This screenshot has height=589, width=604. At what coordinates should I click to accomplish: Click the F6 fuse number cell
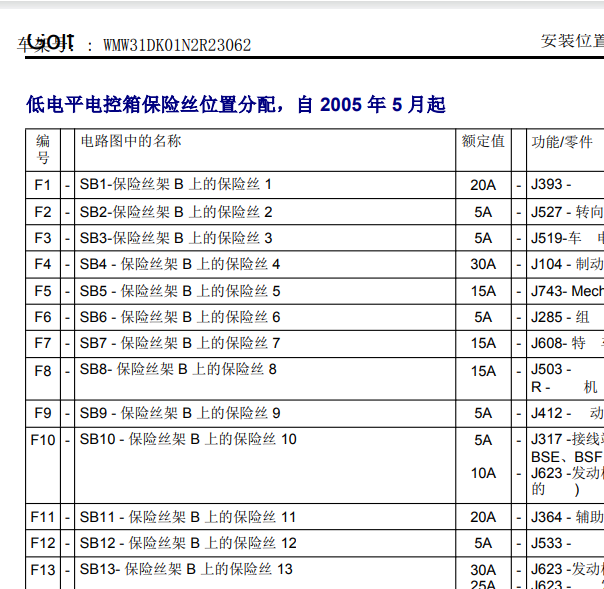43,317
